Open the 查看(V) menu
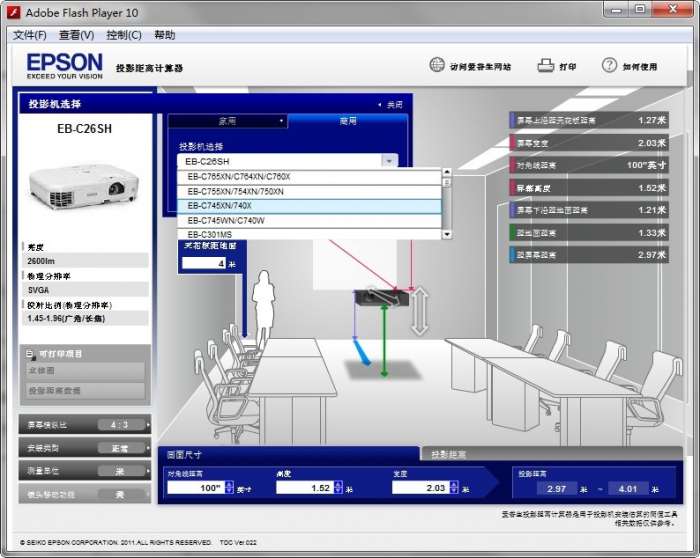 (x=77, y=35)
